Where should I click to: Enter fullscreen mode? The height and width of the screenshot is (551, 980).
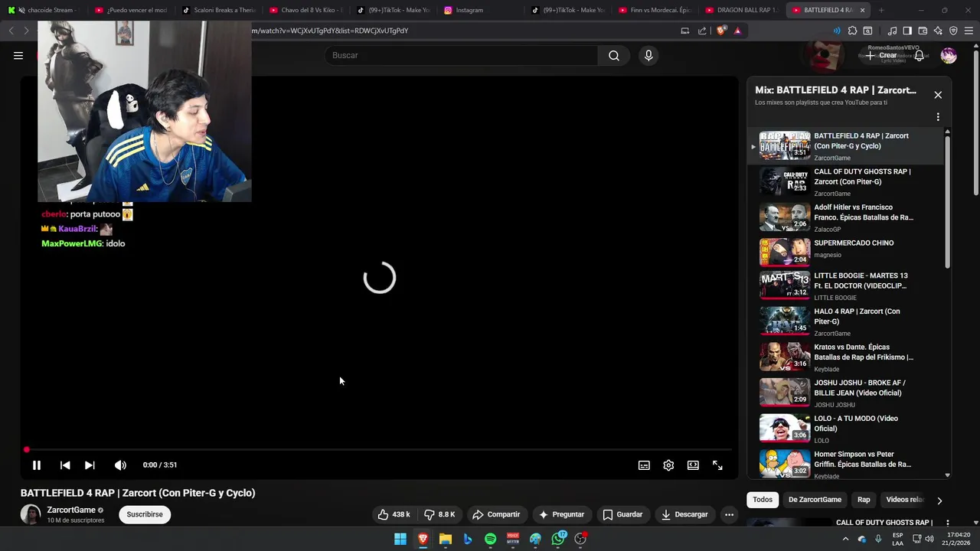pyautogui.click(x=717, y=465)
